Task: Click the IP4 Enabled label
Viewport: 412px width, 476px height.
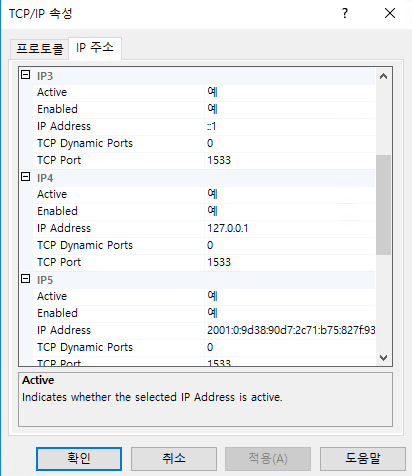Action: (57, 211)
